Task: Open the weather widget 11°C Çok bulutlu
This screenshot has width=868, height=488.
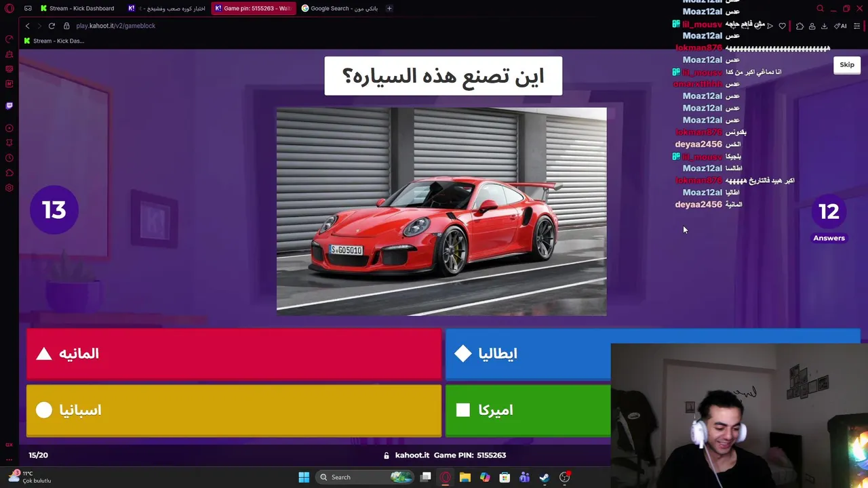Action: 28,477
